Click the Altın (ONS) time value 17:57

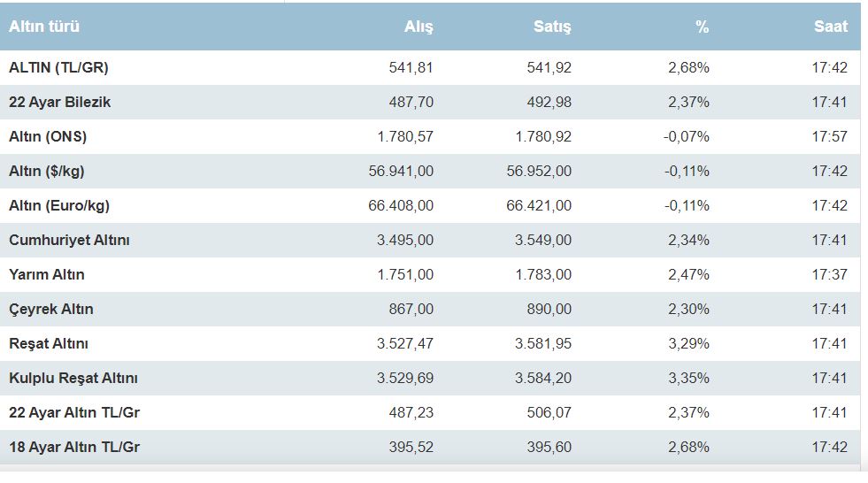tap(829, 136)
